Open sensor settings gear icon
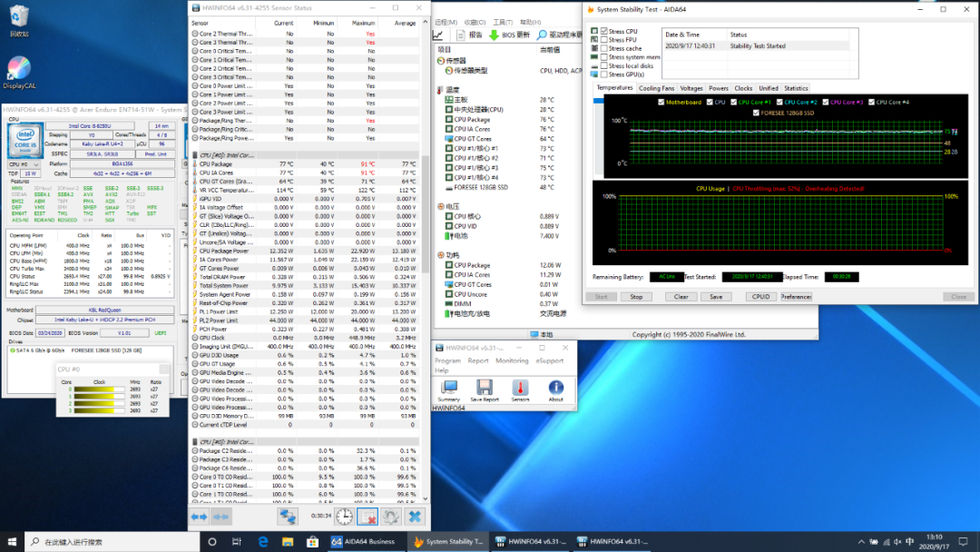The height and width of the screenshot is (552, 980). pyautogui.click(x=391, y=517)
